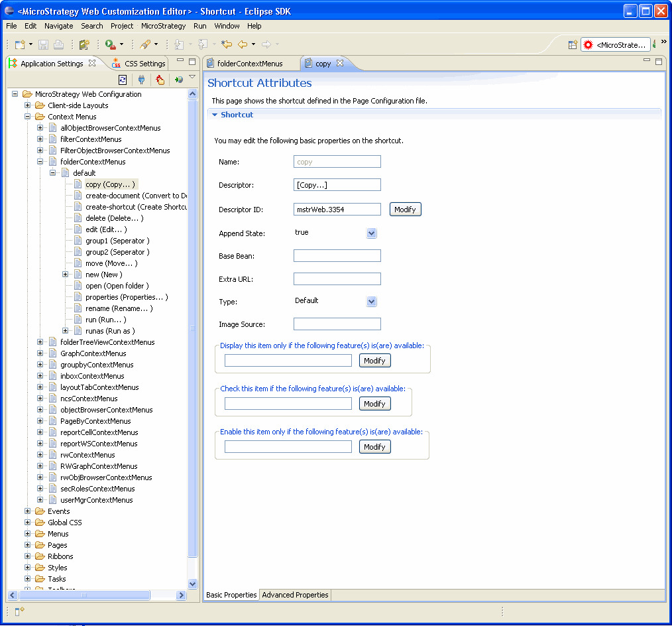Click the External Tools run icon
The width and height of the screenshot is (672, 626).
[111, 44]
